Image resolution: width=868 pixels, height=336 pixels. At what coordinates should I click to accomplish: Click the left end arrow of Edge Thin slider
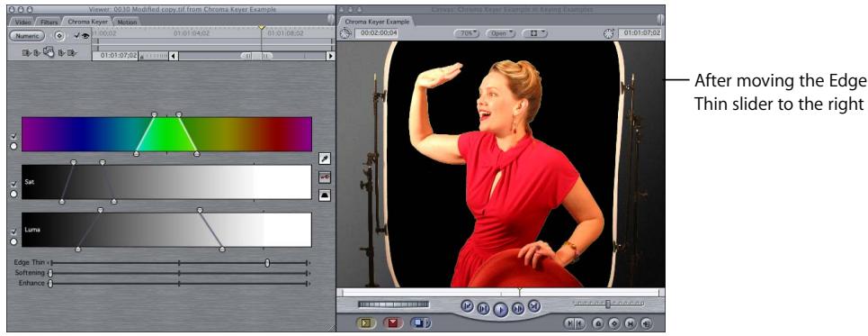tap(49, 263)
